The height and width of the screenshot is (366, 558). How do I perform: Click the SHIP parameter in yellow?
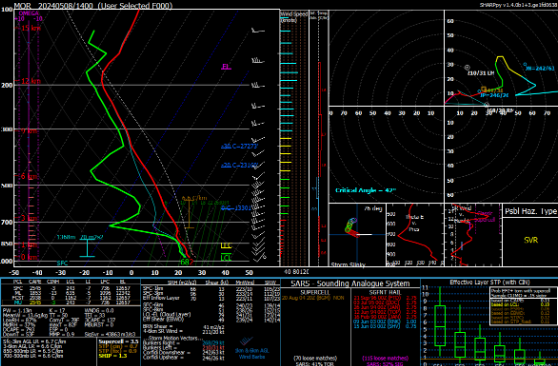110,356
